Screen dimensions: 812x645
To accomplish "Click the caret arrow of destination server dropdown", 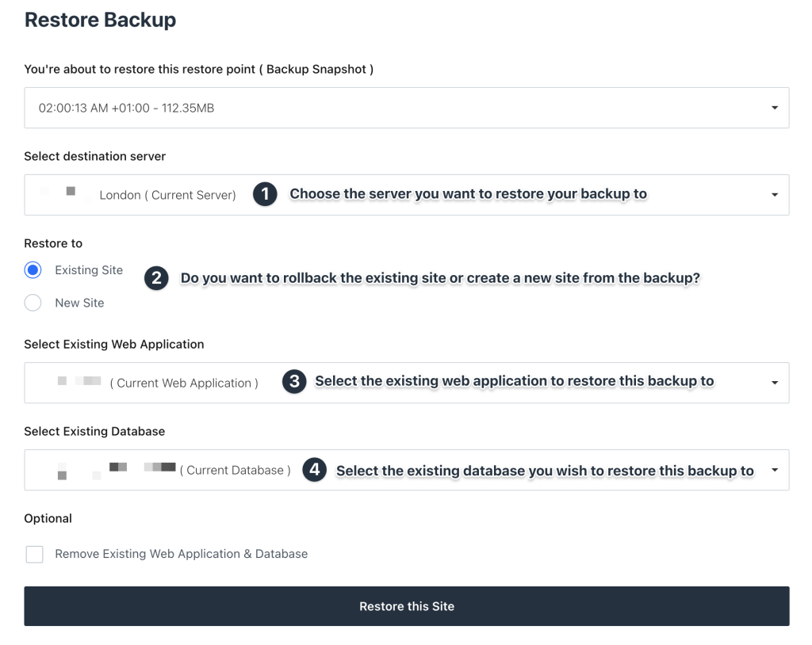I will [x=775, y=195].
